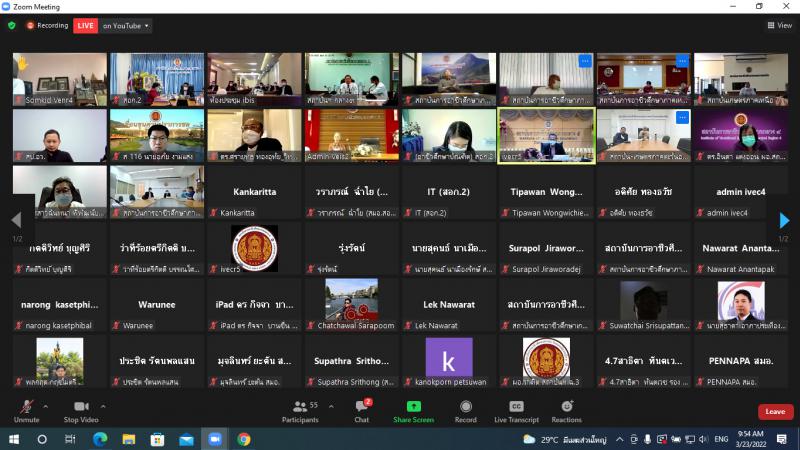
Task: Click the Suwatchai Srisupattan tile
Action: click(x=644, y=305)
